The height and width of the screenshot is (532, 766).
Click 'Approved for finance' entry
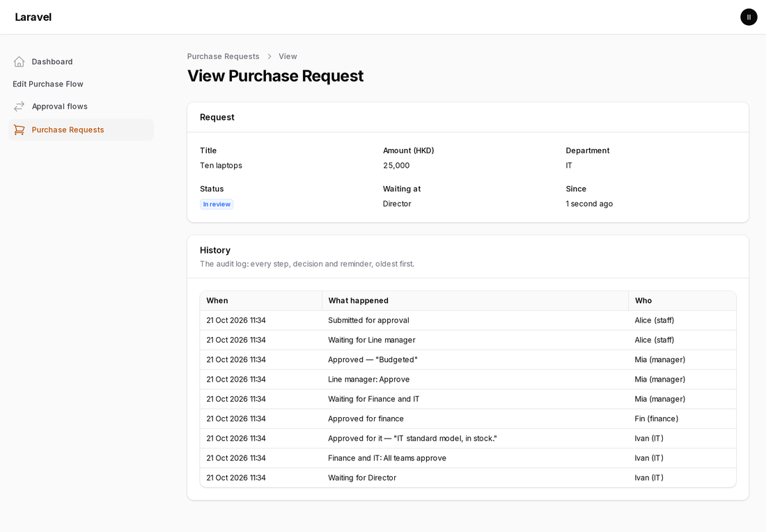coord(366,418)
